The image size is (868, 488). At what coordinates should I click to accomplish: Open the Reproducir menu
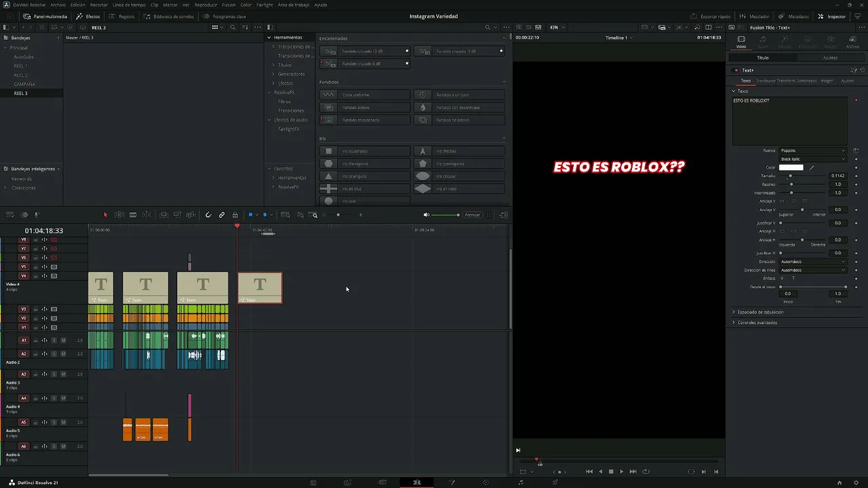[x=205, y=5]
